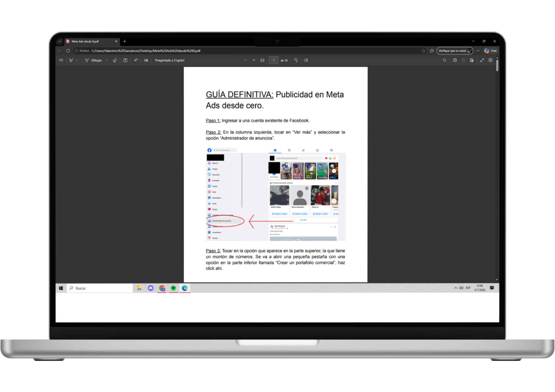This screenshot has width=555, height=392.
Task: Open the PDF table of contents sidebar
Action: point(61,60)
